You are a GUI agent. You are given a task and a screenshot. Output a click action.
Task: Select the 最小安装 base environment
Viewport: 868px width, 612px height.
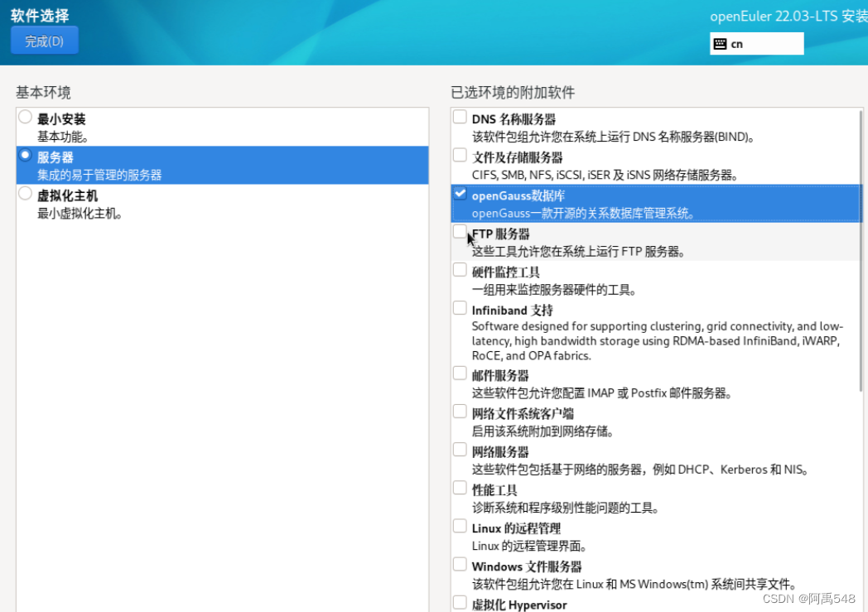[26, 118]
